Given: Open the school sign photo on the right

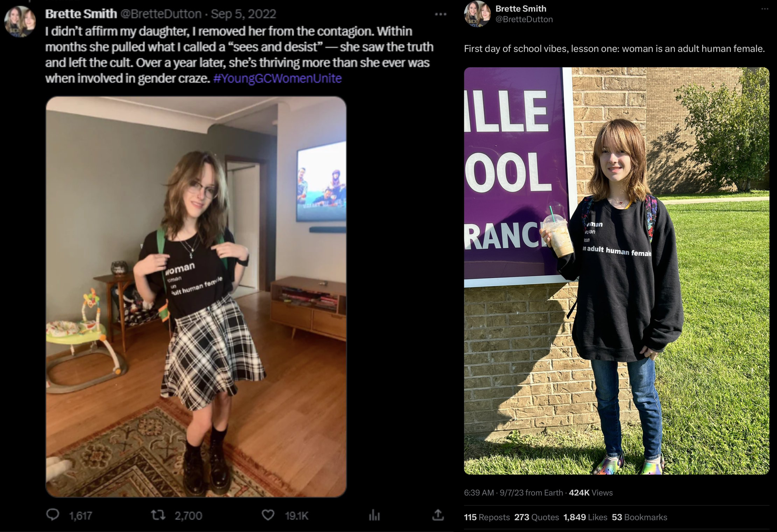Looking at the screenshot, I should pyautogui.click(x=617, y=270).
